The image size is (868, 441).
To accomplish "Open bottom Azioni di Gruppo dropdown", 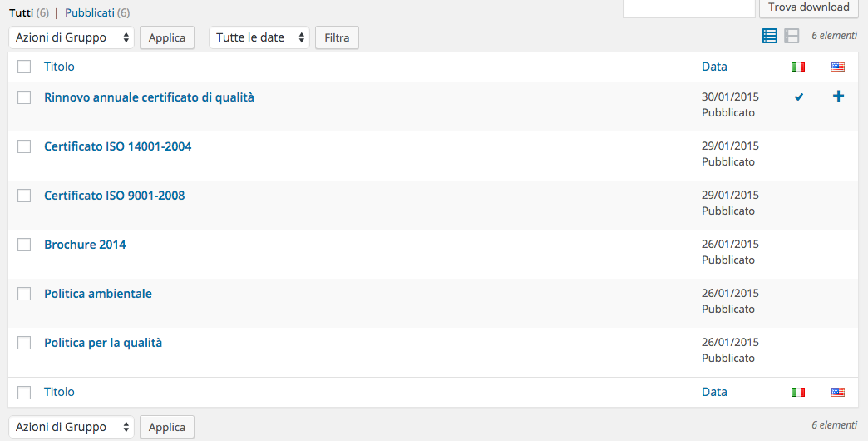I will [x=72, y=427].
